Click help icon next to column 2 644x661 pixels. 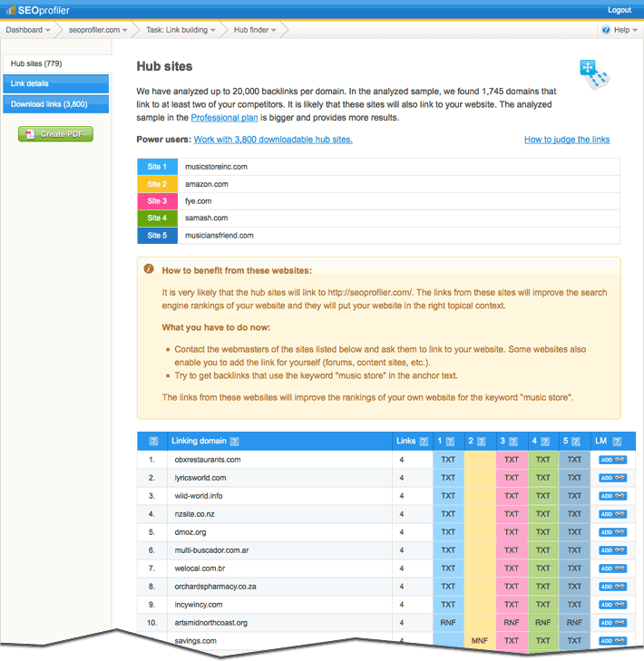point(482,442)
